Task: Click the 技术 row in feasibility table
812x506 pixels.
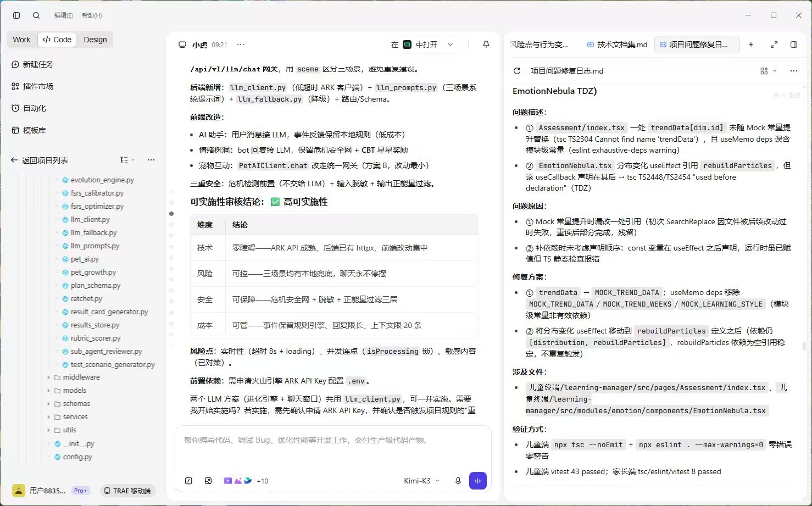Action: 334,248
